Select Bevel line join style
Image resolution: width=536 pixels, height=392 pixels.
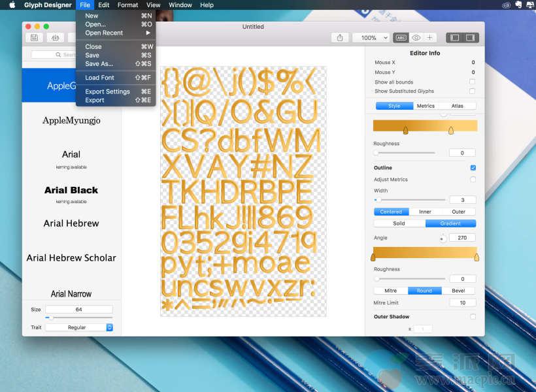459,291
